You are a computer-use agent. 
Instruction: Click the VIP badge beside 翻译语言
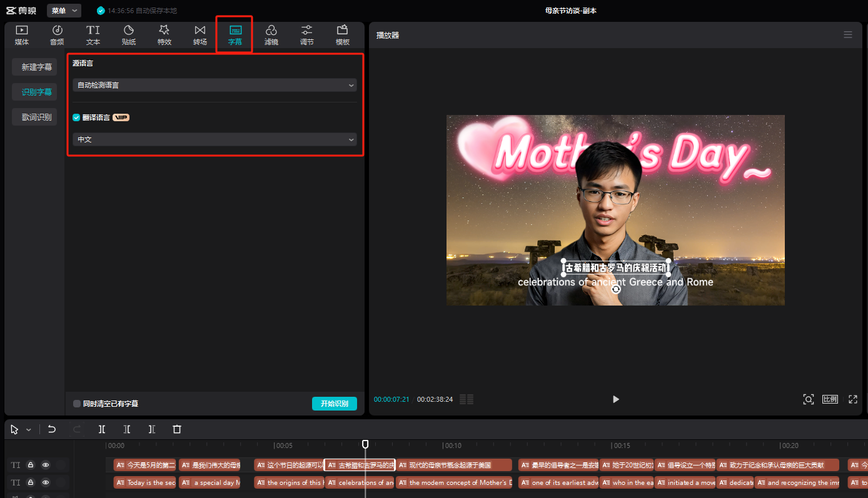click(121, 117)
